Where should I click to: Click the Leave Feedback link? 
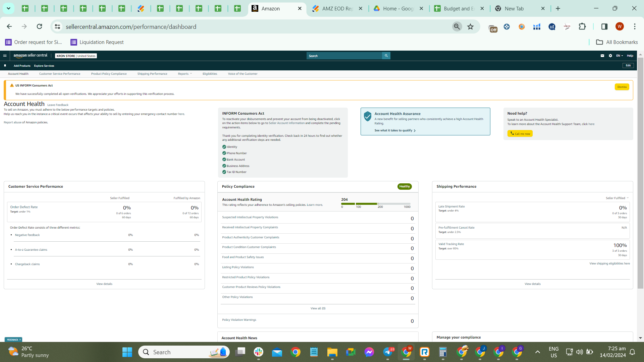58,105
